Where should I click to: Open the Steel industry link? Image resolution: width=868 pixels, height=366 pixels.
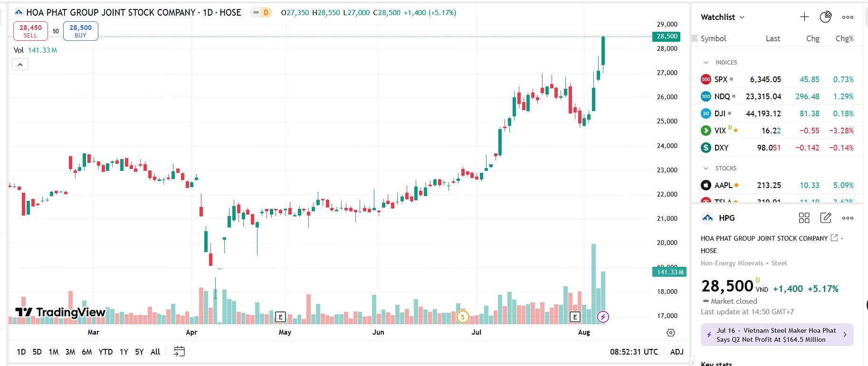(779, 263)
